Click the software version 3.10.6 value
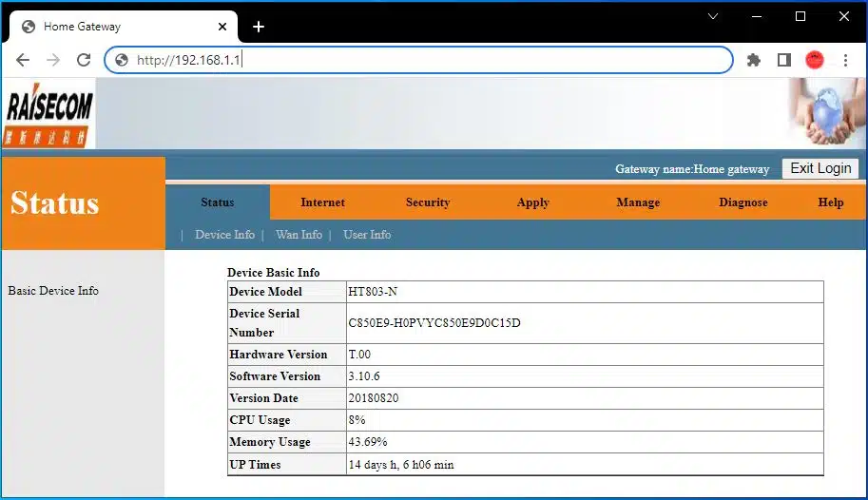 click(x=364, y=376)
